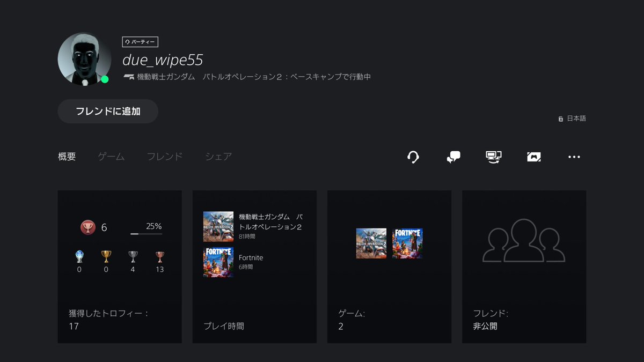This screenshot has height=362, width=644.
Task: Click the プレイ時間 card label
Action: (x=224, y=326)
